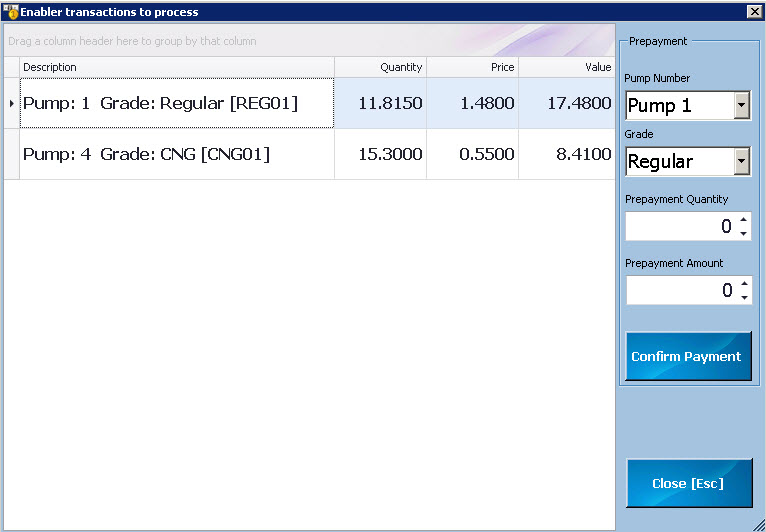
Task: Increase Prepayment Quantity with up arrow
Action: (x=744, y=219)
